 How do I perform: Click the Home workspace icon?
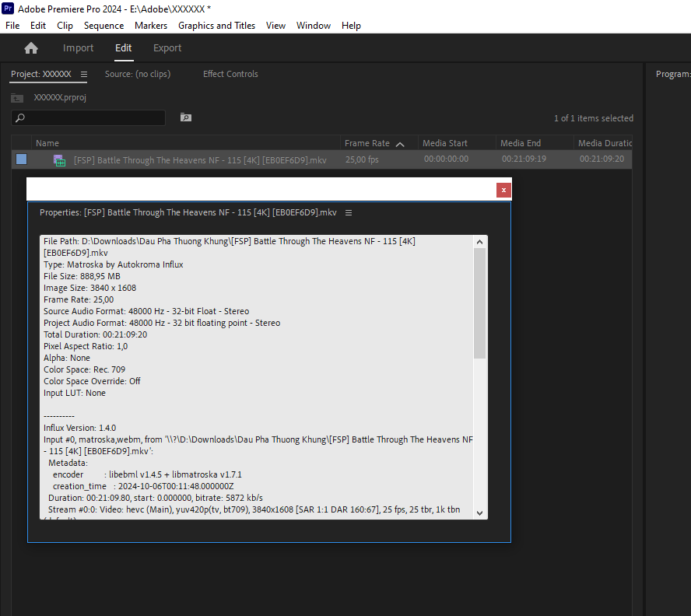point(31,47)
